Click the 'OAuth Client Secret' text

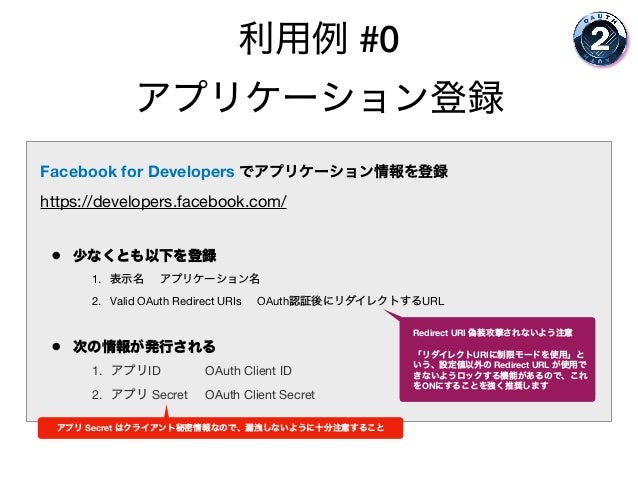point(260,394)
